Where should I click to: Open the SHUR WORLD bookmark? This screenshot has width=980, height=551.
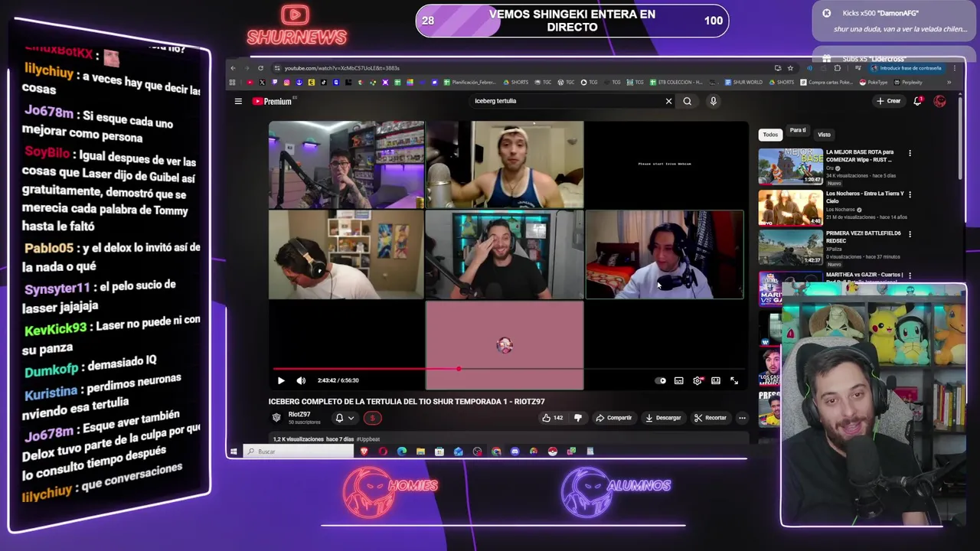[743, 83]
